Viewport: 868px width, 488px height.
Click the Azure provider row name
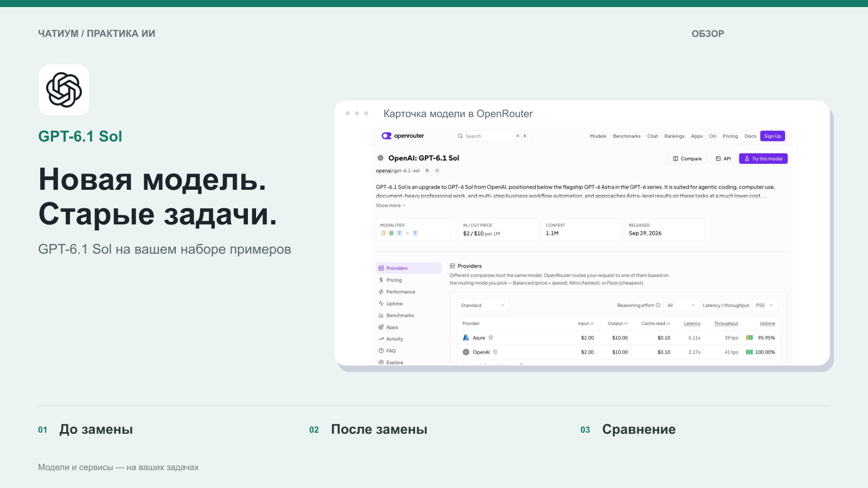coord(479,338)
